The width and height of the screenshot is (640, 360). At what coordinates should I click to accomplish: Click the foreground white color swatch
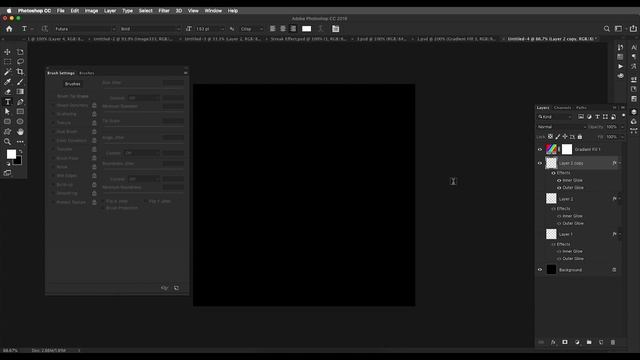tap(11, 154)
